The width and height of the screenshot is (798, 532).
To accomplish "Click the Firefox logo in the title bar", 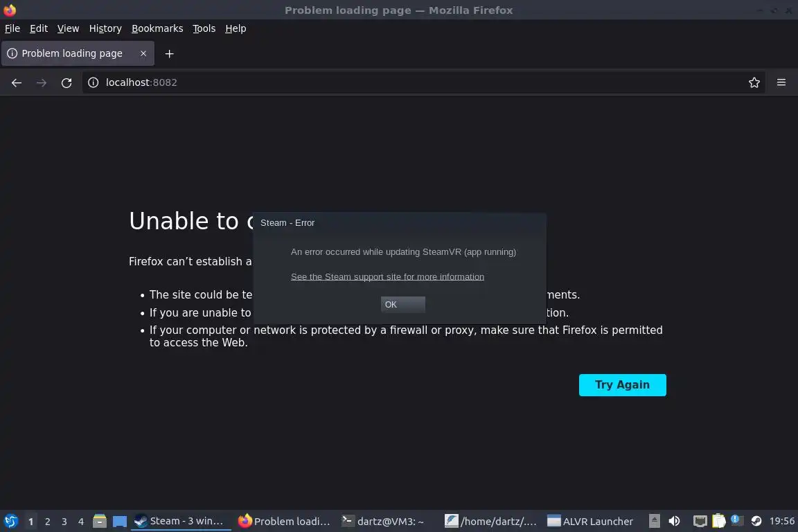I will point(10,10).
